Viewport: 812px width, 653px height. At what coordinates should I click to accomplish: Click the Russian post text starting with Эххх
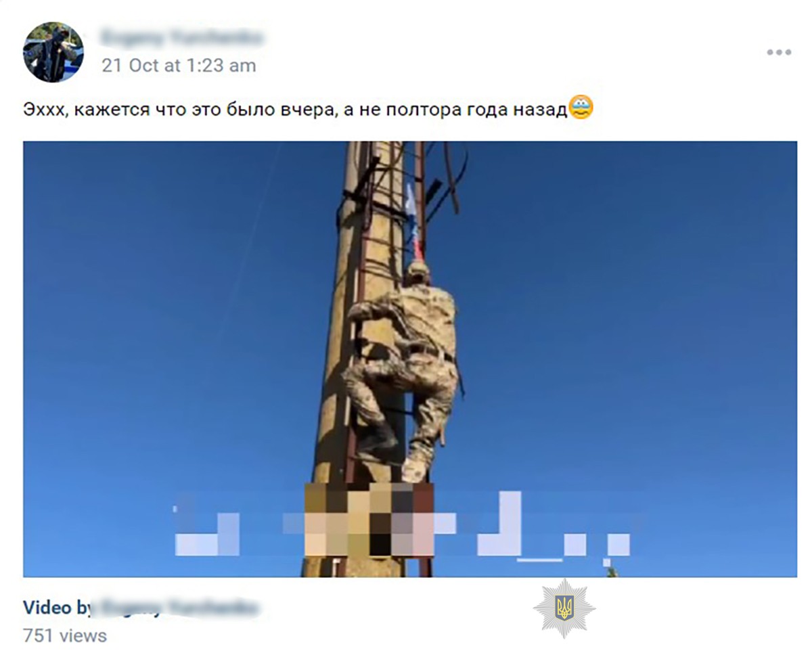click(295, 110)
